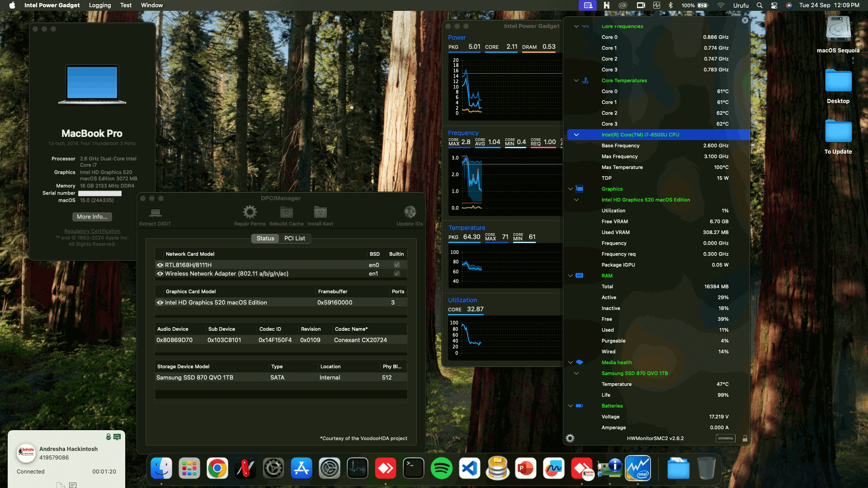Open To Update folder on desktop
This screenshot has width=868, height=488.
click(838, 131)
